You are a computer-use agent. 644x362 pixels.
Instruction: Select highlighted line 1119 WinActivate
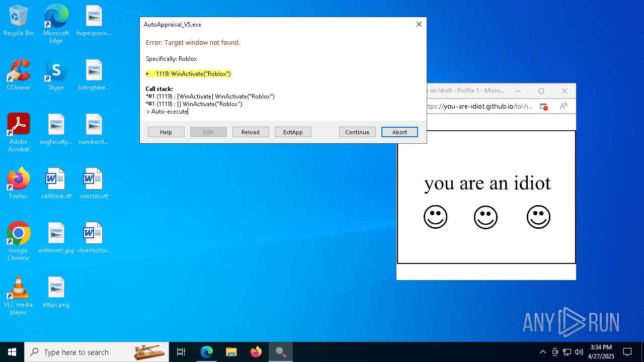pos(189,74)
